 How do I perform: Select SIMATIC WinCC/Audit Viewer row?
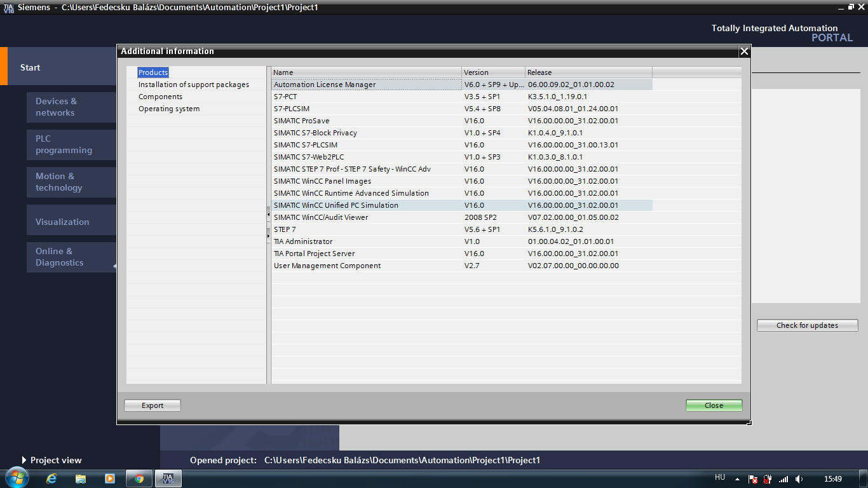[462, 217]
